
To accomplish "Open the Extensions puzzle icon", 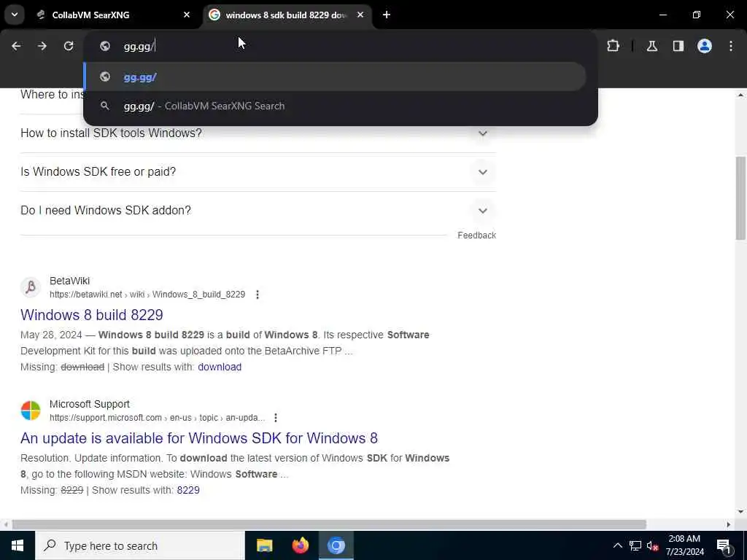I will [x=613, y=46].
